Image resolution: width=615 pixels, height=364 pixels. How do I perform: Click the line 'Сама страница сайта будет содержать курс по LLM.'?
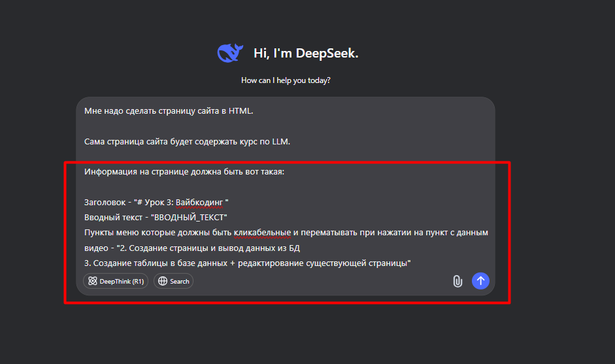coord(187,142)
